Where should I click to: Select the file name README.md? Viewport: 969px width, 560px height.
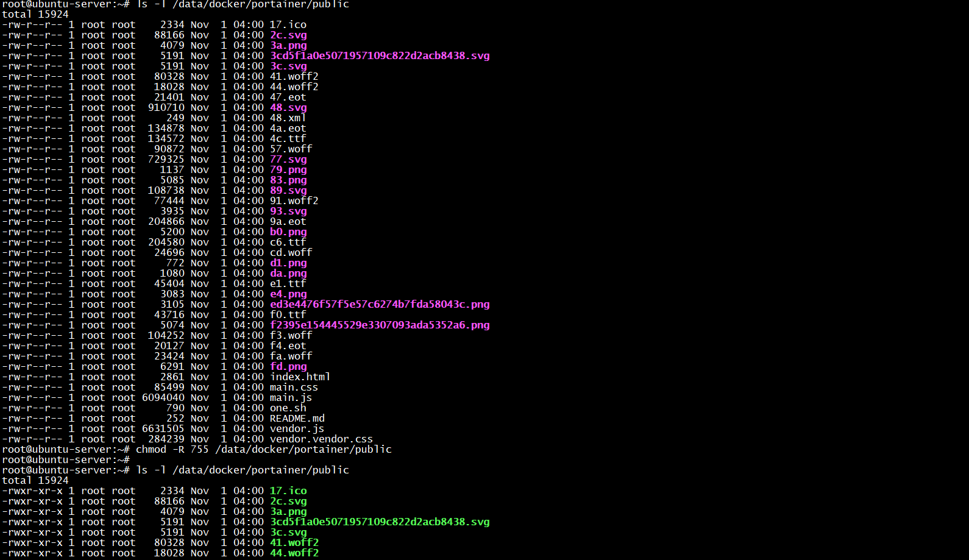297,418
